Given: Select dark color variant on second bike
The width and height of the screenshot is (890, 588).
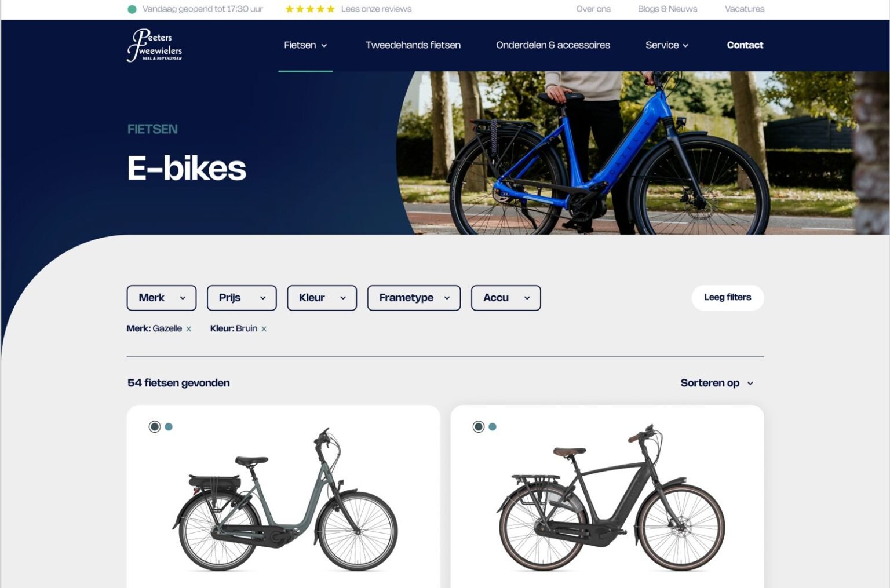Looking at the screenshot, I should click(x=479, y=427).
